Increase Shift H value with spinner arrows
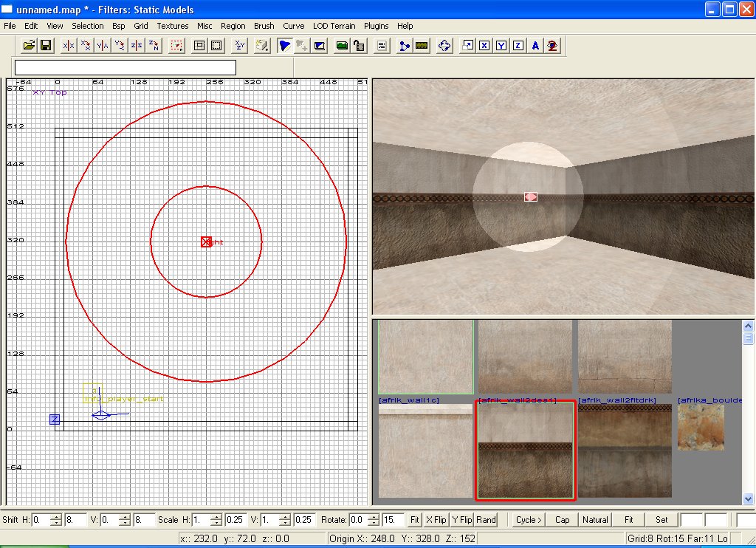756x548 pixels. (56, 516)
